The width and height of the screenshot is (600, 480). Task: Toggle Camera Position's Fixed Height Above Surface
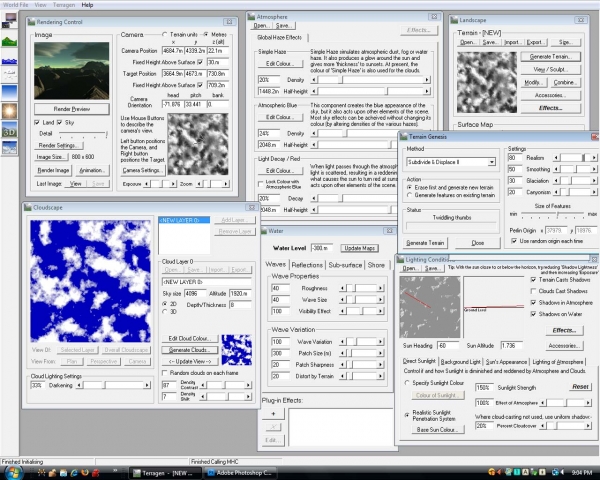(x=200, y=62)
